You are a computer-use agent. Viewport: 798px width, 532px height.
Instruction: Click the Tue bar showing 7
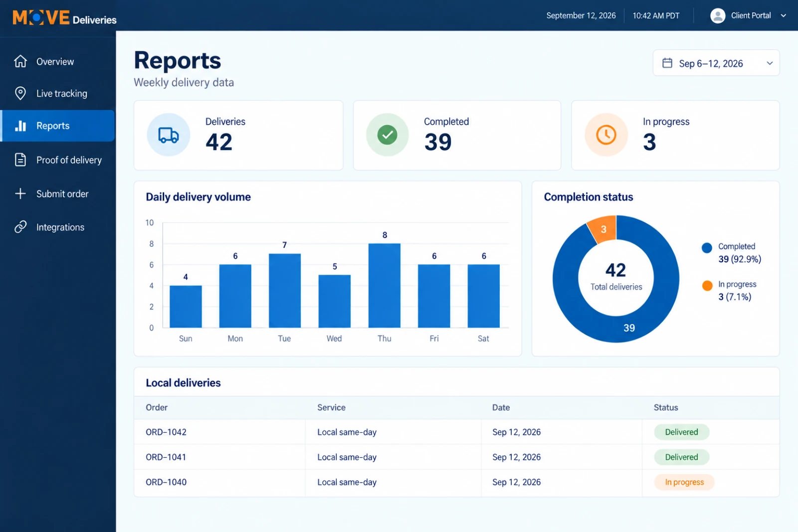pyautogui.click(x=285, y=291)
